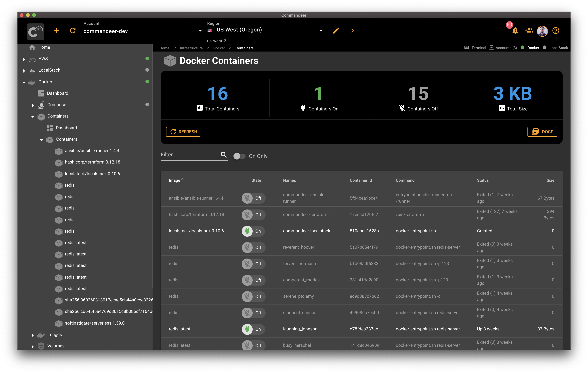Click the orange right chevron icon

pyautogui.click(x=352, y=31)
